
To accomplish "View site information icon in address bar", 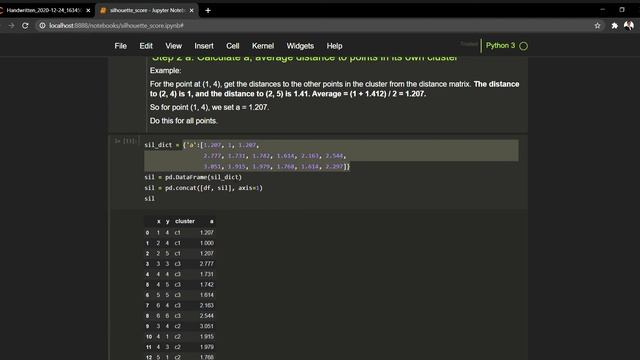I will (x=42, y=25).
